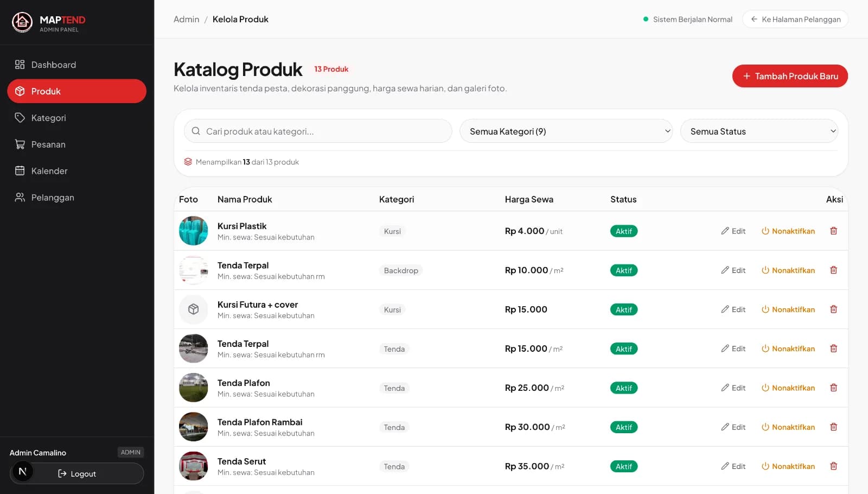The image size is (868, 494).
Task: Click the MapTend logo icon in the sidebar
Action: point(22,22)
